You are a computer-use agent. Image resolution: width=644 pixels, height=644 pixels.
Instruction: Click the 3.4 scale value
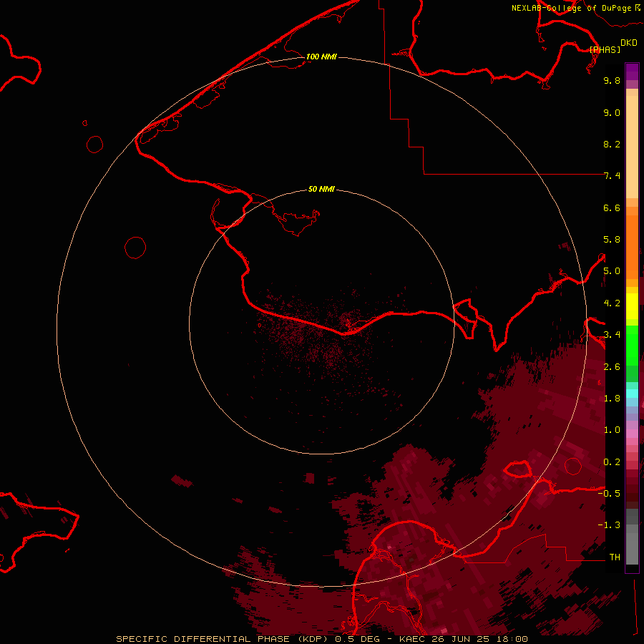pos(612,335)
